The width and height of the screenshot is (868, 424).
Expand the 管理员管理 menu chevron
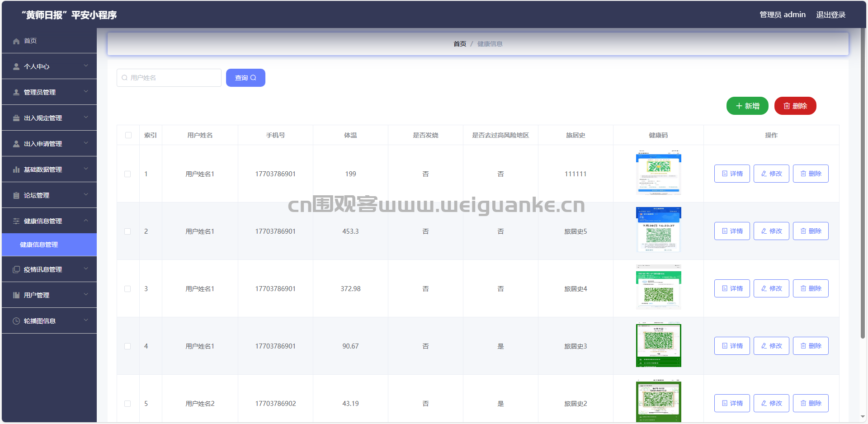[86, 92]
